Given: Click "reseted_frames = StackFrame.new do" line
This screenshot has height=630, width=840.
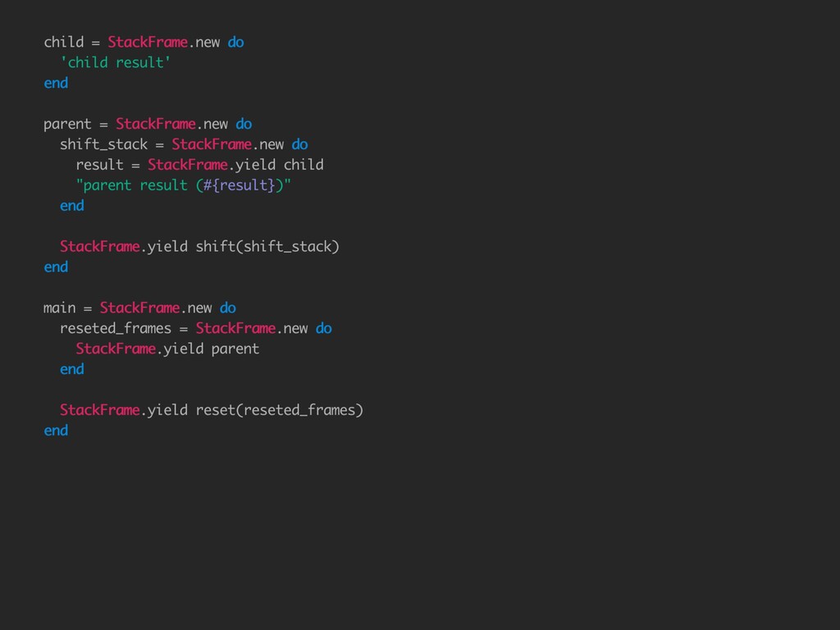Looking at the screenshot, I should coord(196,328).
